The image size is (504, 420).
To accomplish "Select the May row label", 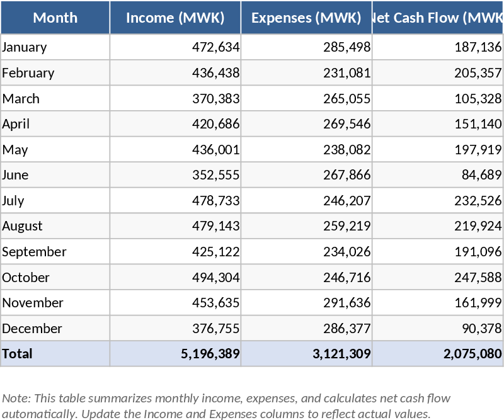I will pyautogui.click(x=16, y=150).
